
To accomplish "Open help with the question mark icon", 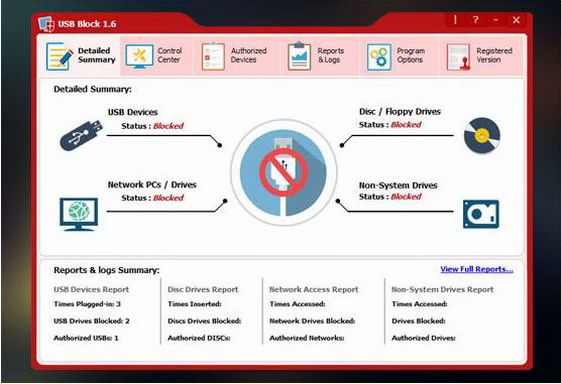I will click(x=475, y=20).
